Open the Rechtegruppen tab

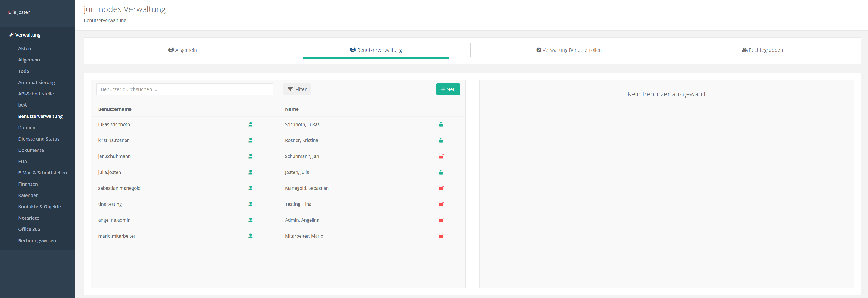(x=762, y=50)
